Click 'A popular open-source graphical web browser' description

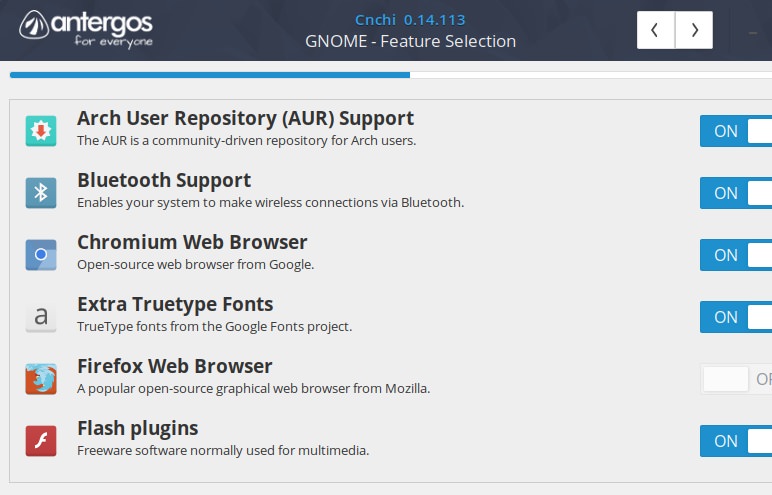pyautogui.click(x=254, y=389)
